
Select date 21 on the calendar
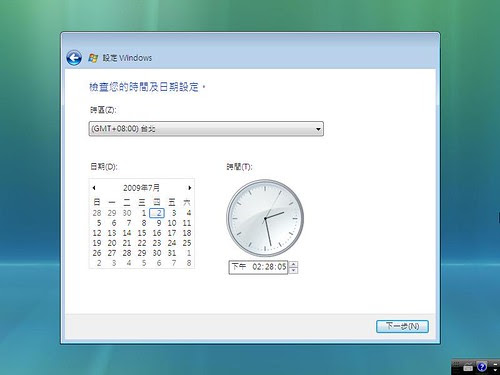127,243
